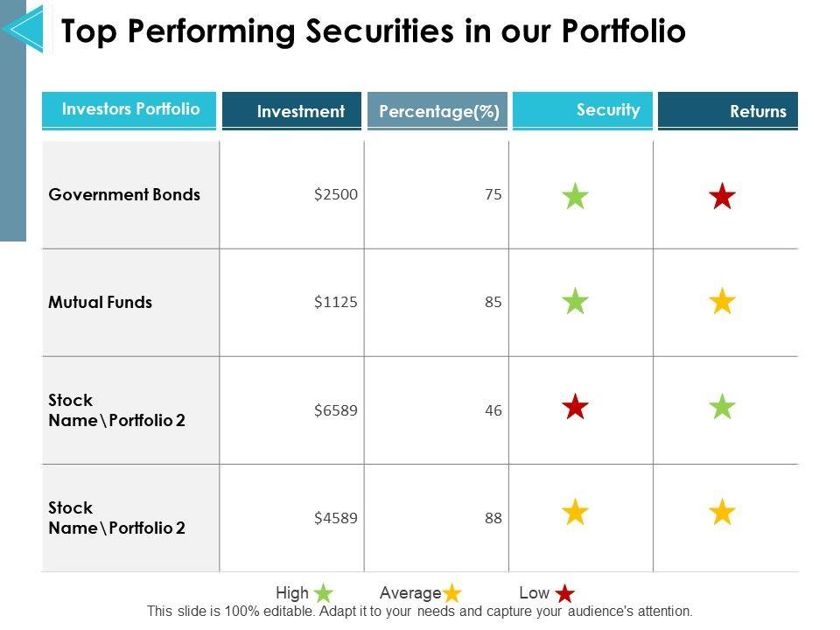This screenshot has width=840, height=630.
Task: Select the green Security star for Mutual Funds
Action: (575, 302)
